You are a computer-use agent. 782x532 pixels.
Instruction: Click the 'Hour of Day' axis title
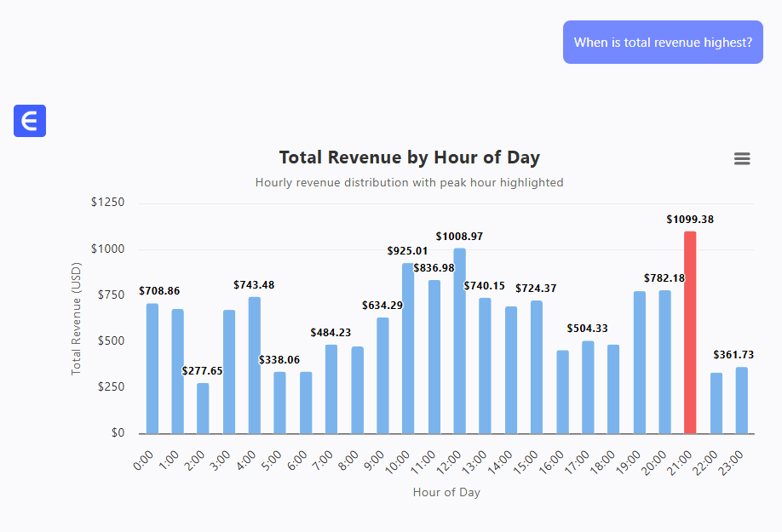coord(446,492)
